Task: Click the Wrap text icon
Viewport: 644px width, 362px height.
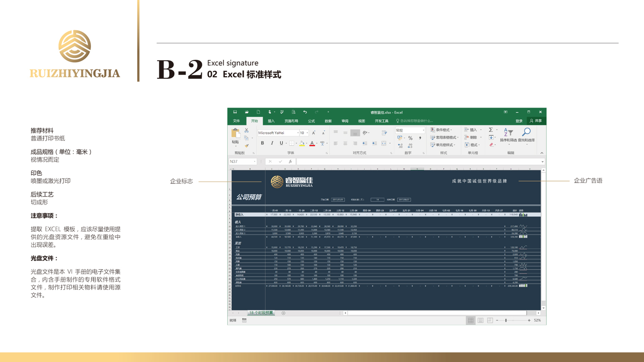Action: point(385,132)
